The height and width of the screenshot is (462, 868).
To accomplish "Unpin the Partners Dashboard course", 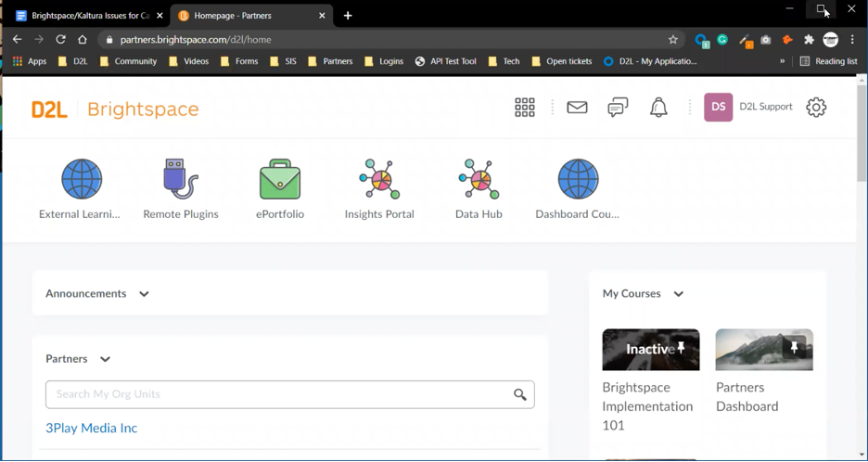I will pos(795,347).
